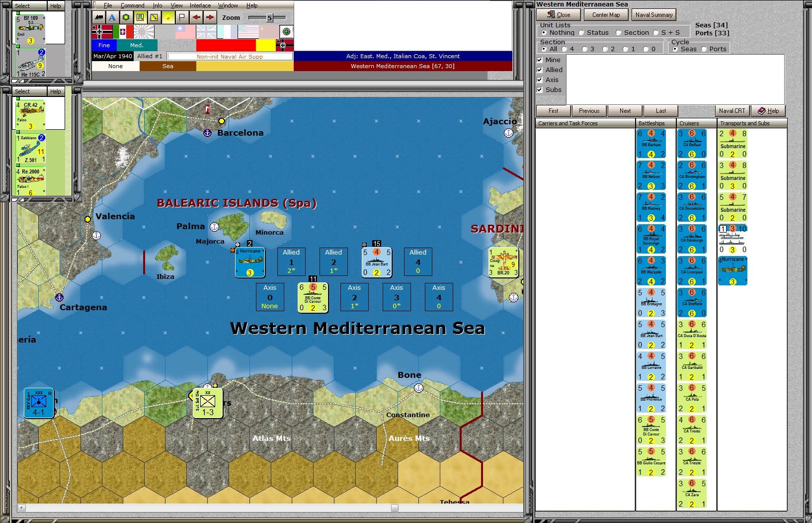
Task: Click the BR.20 bomber counter near Sardinia
Action: [503, 262]
